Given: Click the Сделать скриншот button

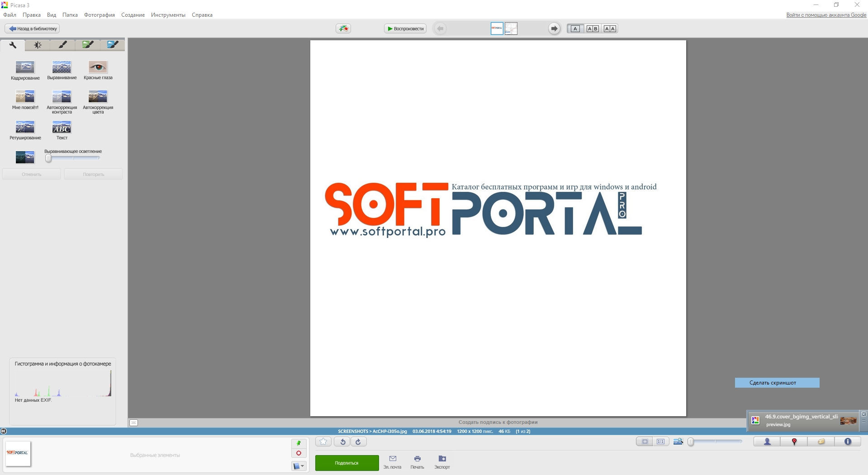Looking at the screenshot, I should click(x=777, y=383).
